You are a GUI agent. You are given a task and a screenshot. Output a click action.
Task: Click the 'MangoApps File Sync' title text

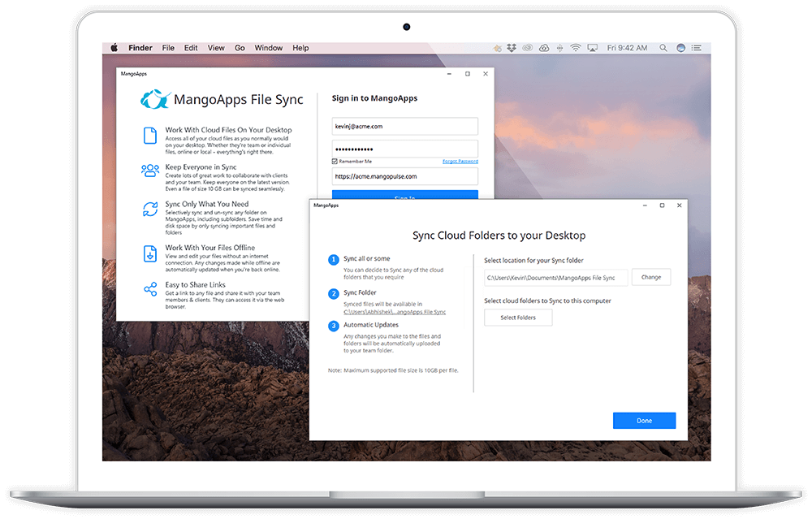[x=238, y=99]
